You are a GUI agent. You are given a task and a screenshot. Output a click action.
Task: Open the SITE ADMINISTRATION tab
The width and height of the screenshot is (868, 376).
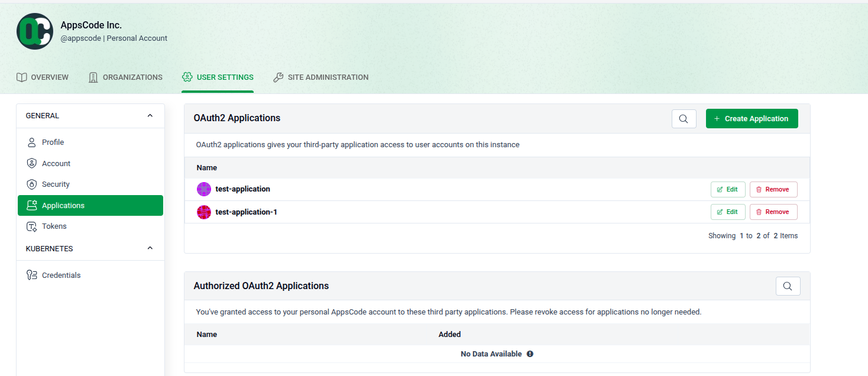[x=320, y=77]
